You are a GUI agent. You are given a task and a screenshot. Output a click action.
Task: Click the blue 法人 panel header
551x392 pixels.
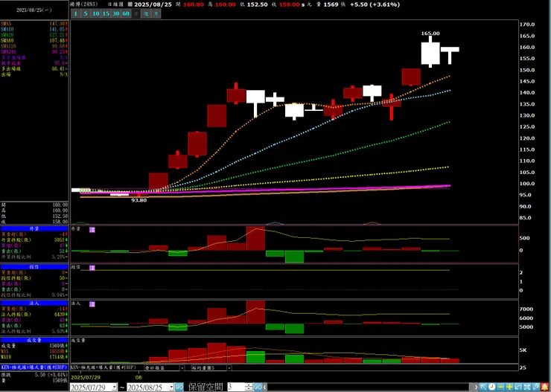click(x=34, y=303)
